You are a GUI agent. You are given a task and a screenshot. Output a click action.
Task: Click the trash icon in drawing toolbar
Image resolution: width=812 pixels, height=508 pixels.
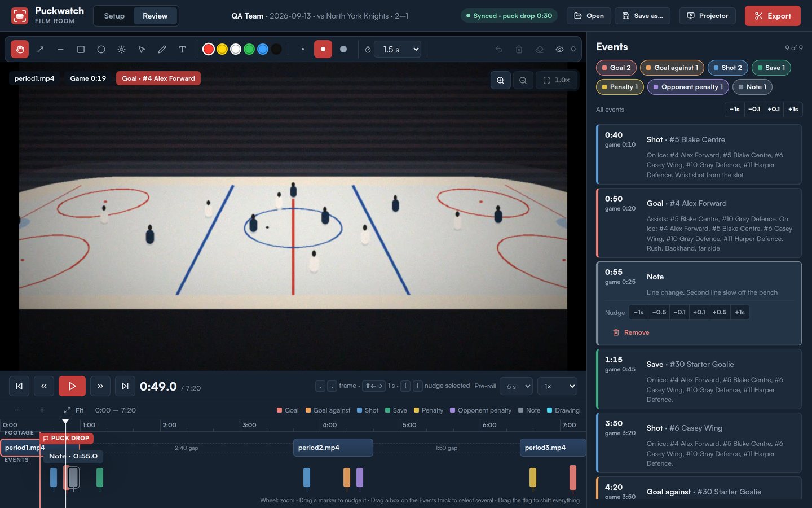click(x=519, y=50)
